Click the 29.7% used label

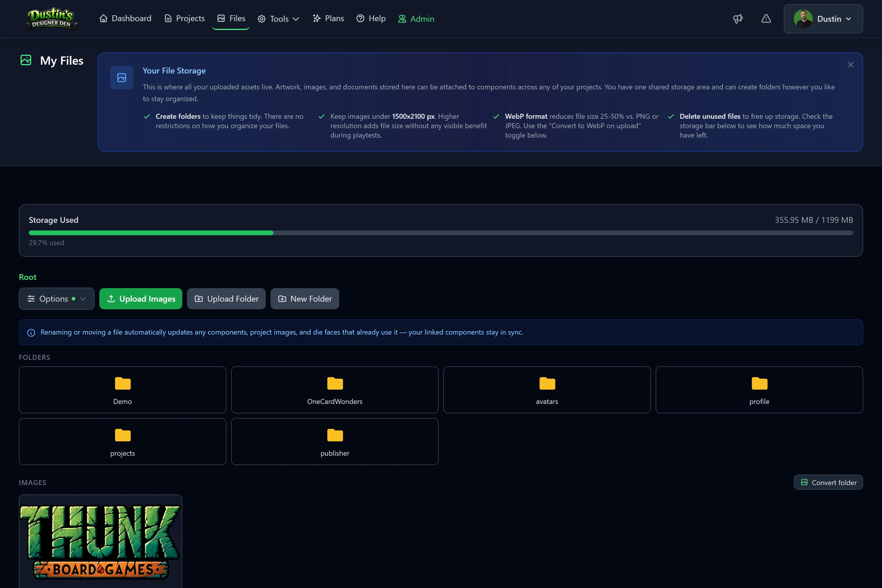tap(46, 243)
